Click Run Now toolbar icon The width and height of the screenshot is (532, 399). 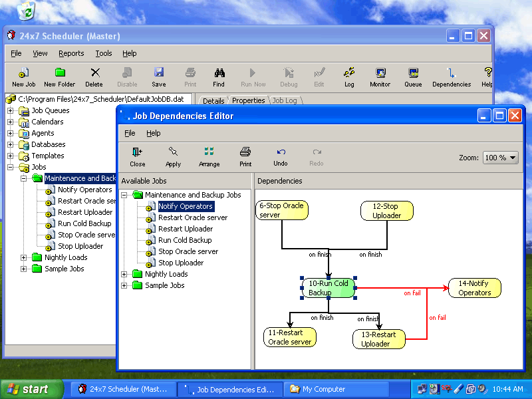coord(253,72)
